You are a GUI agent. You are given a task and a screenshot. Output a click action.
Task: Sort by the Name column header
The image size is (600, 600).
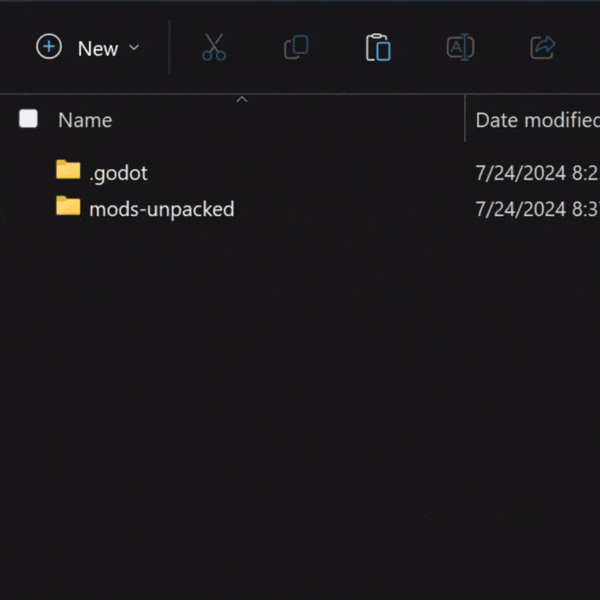[85, 120]
